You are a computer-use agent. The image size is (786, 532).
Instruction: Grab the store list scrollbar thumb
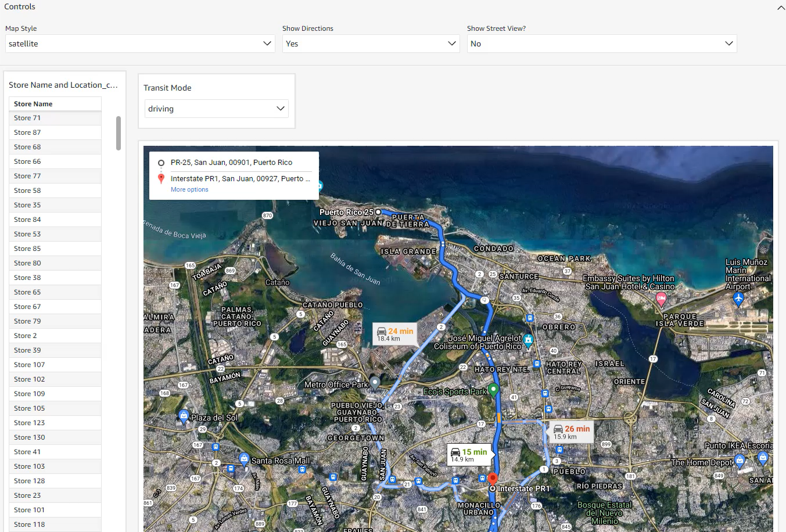tap(119, 133)
